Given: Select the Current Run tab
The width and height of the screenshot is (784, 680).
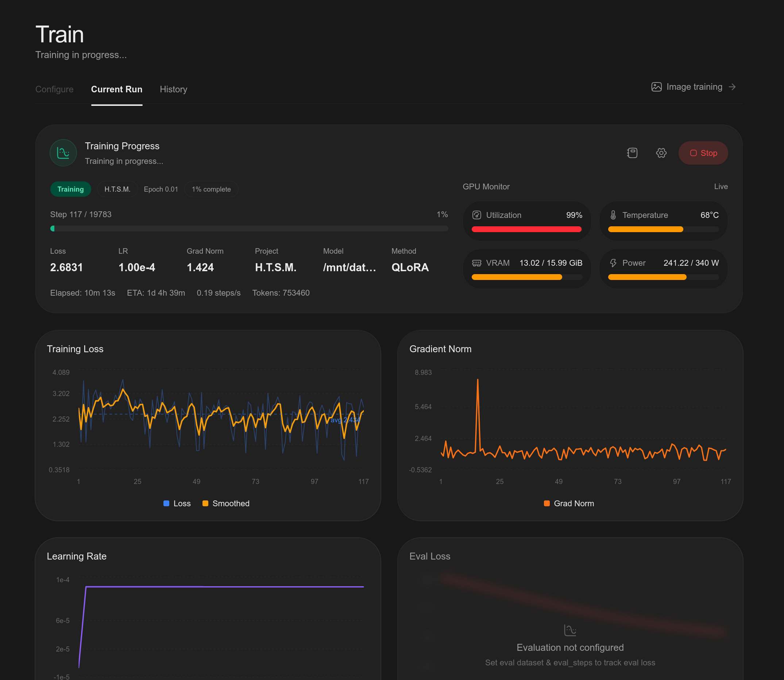Looking at the screenshot, I should pyautogui.click(x=117, y=89).
